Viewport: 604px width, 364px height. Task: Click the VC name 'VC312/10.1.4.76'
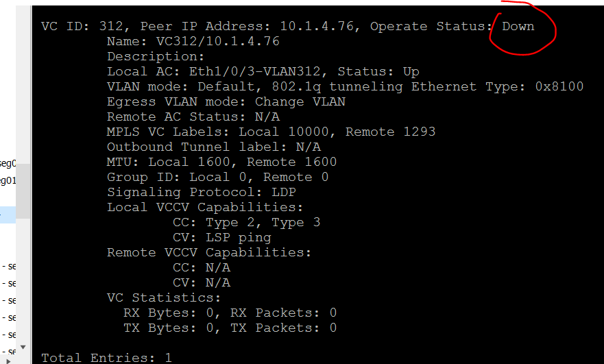click(217, 41)
